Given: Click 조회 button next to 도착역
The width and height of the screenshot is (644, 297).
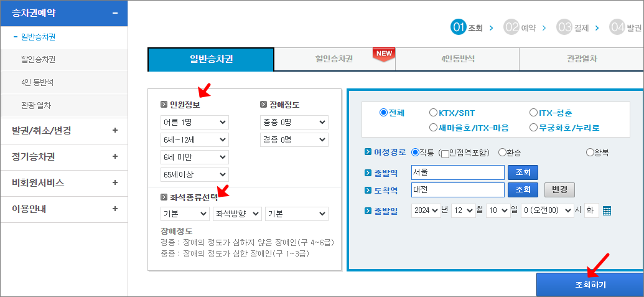Looking at the screenshot, I should tap(523, 190).
